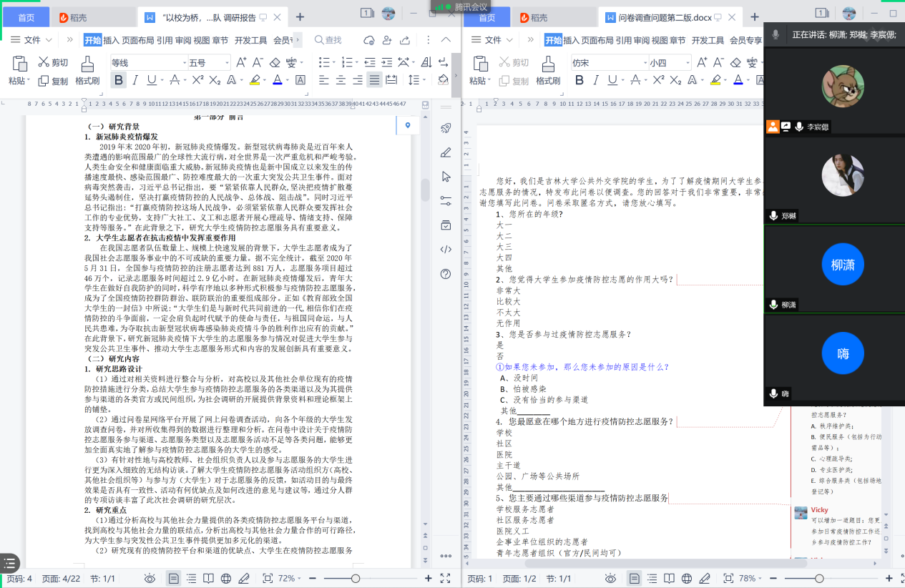Select the arrow cursor tool in side panel
Viewport: 905px width, 588px height.
446,176
